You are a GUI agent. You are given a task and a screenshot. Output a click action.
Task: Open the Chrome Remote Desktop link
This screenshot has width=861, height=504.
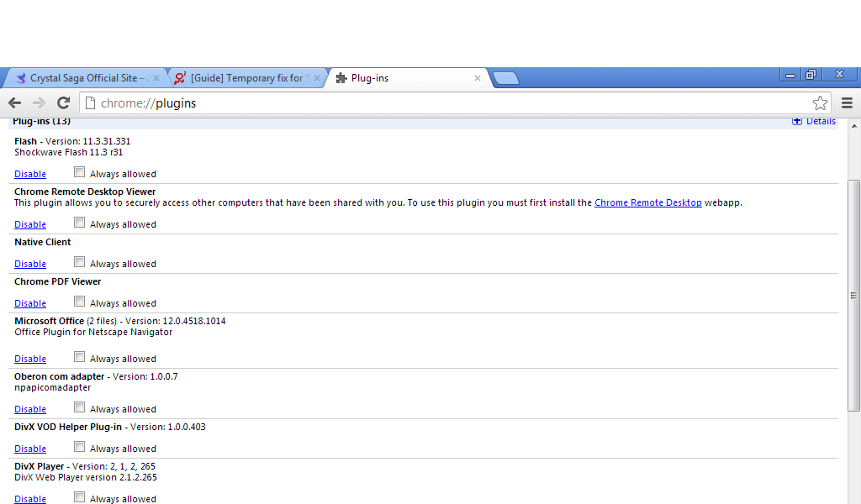(x=647, y=203)
